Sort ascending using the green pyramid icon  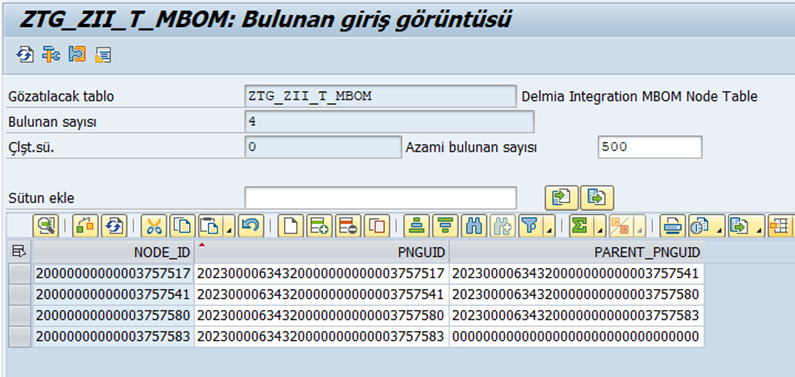click(x=417, y=227)
